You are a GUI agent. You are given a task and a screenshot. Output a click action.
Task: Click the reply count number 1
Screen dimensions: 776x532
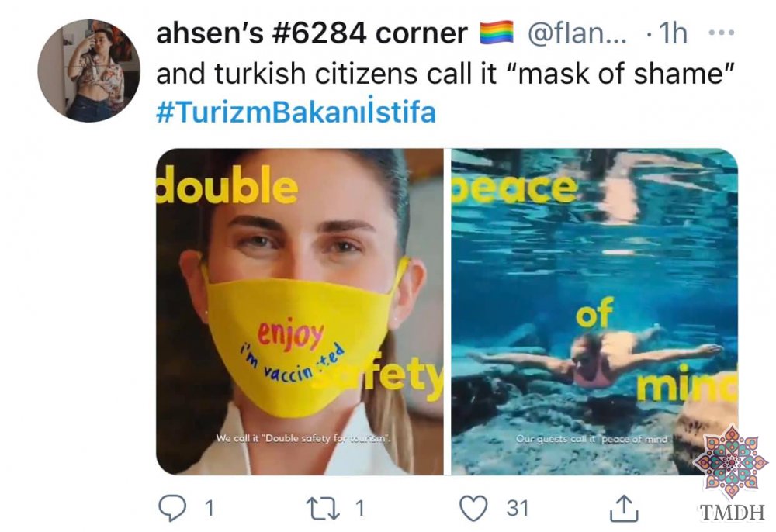click(210, 508)
